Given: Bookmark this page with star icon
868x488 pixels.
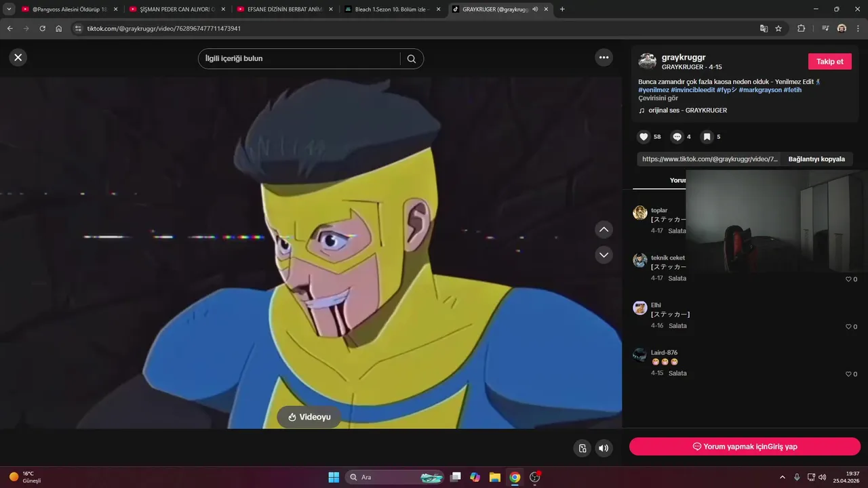Looking at the screenshot, I should [x=778, y=28].
